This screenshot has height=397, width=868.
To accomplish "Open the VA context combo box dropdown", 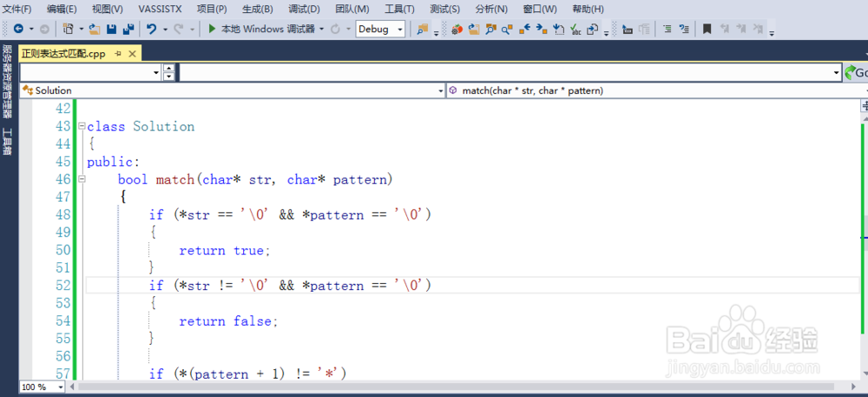I will 156,72.
